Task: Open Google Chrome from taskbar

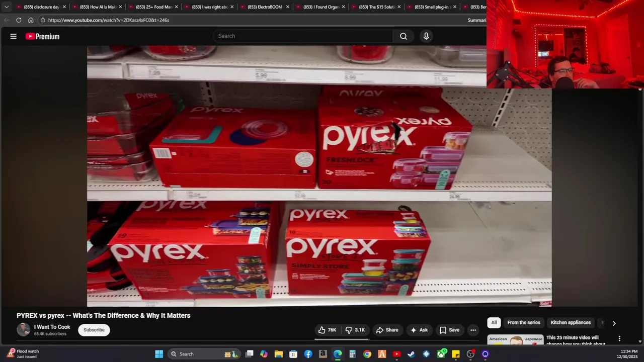Action: coord(367,354)
